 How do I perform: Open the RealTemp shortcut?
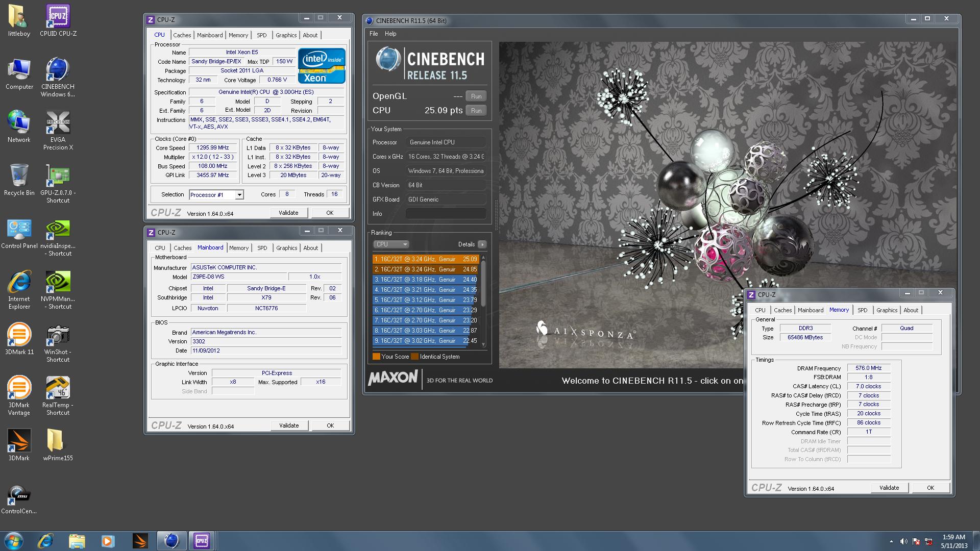point(58,396)
